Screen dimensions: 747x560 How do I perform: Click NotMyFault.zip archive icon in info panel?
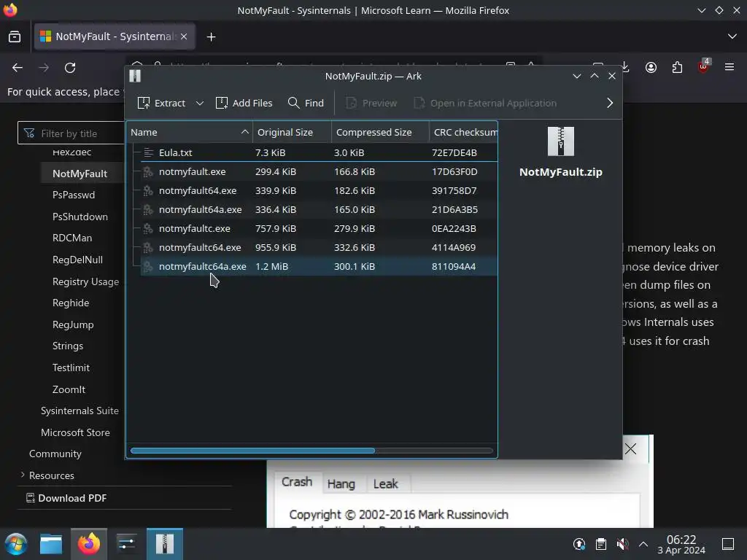pyautogui.click(x=561, y=141)
